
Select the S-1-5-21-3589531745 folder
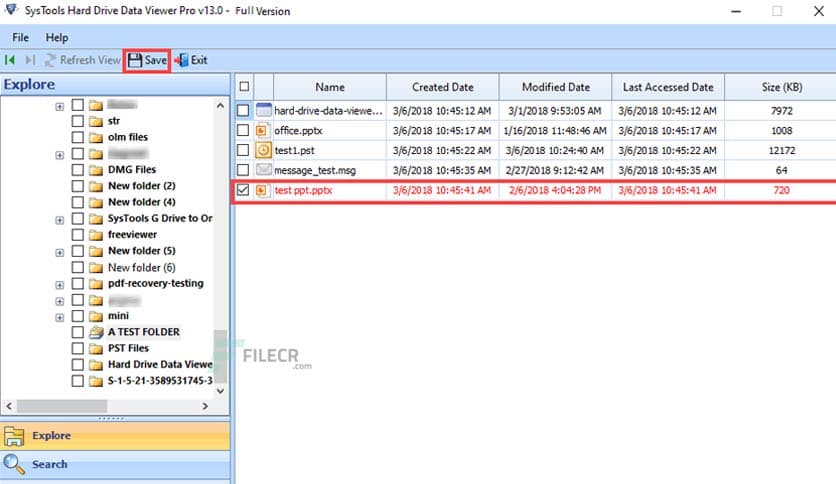160,381
